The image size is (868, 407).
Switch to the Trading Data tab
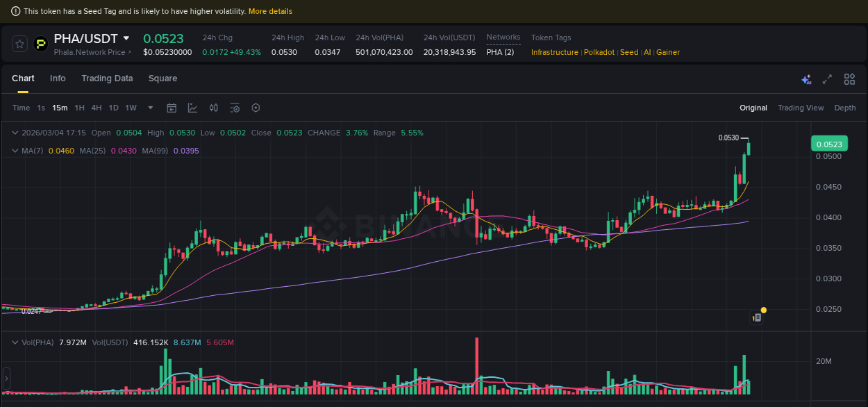(107, 78)
